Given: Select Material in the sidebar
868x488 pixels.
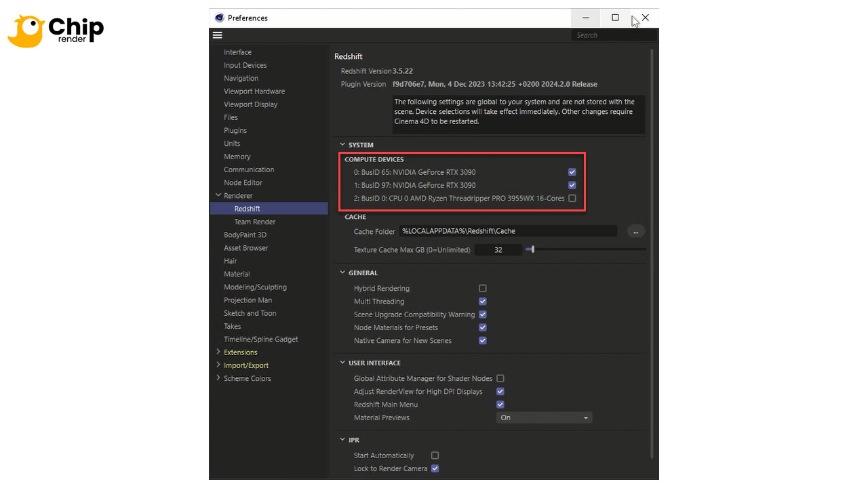Looking at the screenshot, I should 237,274.
